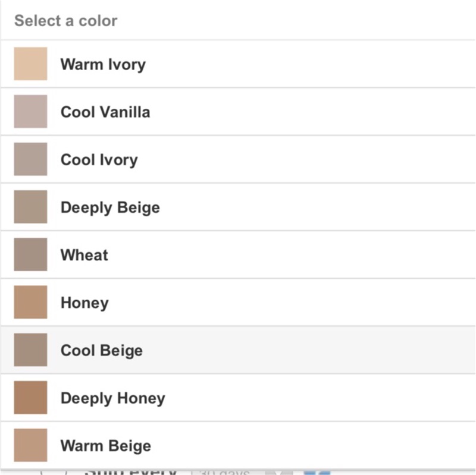Screen dimensions: 476x475
Task: Click the Wheat shade swatch
Action: point(30,254)
